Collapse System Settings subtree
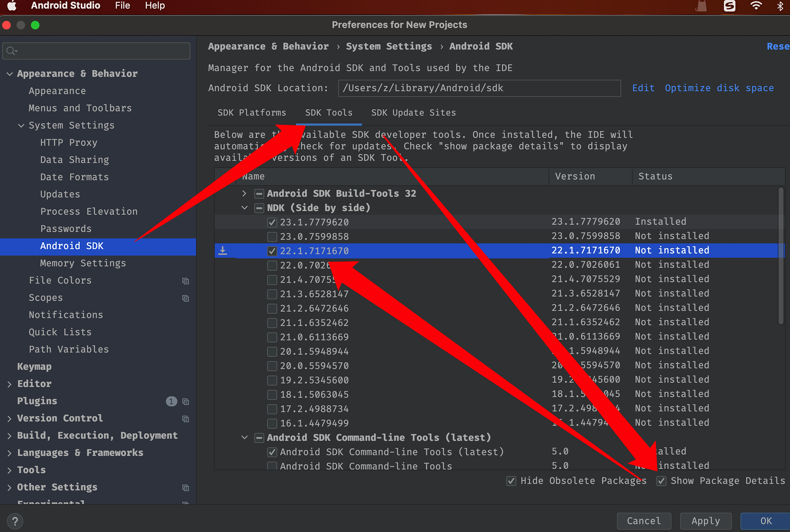790x532 pixels. [21, 126]
